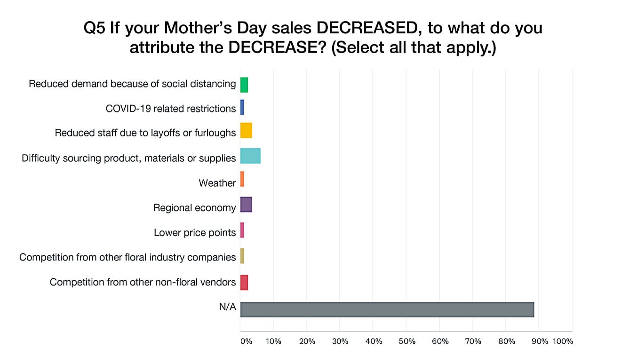
Task: Click the N/A category label
Action: pos(227,307)
